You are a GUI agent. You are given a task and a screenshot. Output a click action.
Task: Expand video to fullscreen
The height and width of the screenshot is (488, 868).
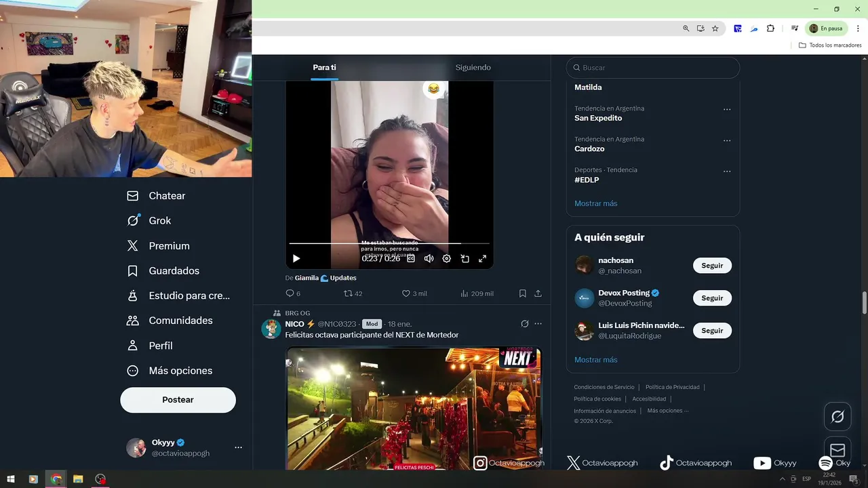click(x=482, y=258)
